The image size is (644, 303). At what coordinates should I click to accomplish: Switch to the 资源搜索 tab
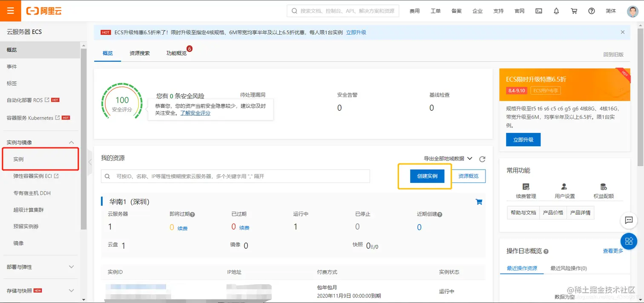(x=139, y=53)
